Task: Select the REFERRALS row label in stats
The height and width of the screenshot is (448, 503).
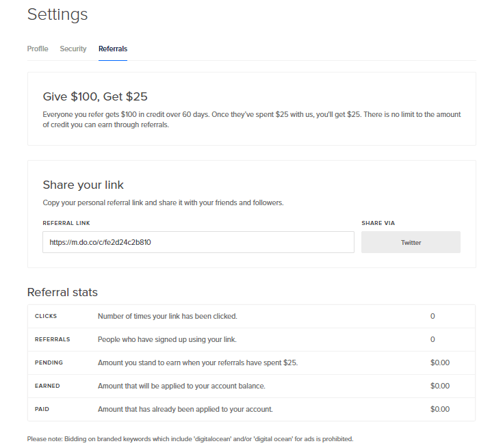Action: (52, 339)
